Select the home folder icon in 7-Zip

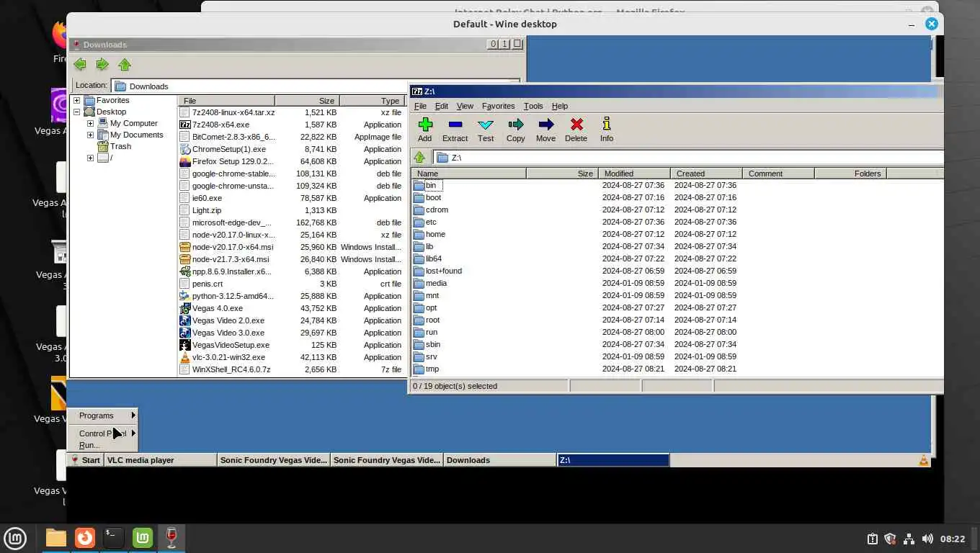[x=419, y=234]
